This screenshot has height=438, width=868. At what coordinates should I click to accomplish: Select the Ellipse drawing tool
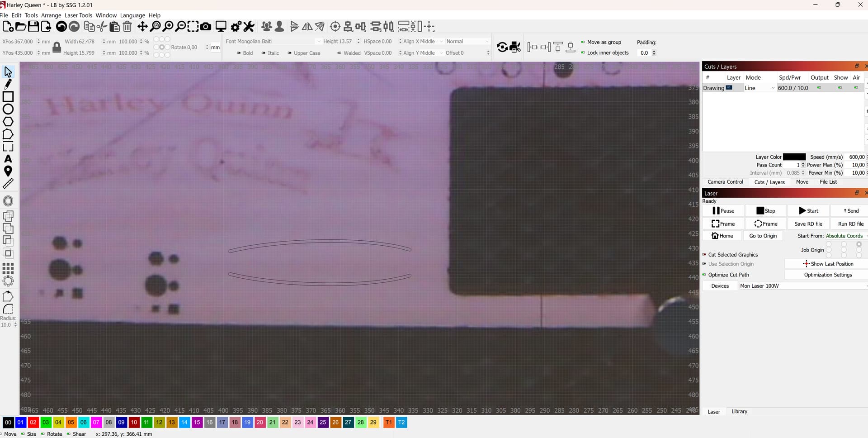point(8,109)
